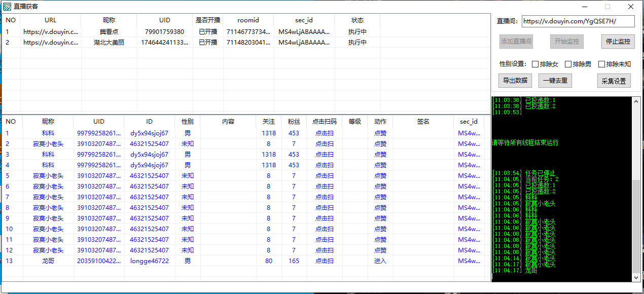Click top table 是否开播 column header
This screenshot has height=294, width=644.
pyautogui.click(x=208, y=20)
